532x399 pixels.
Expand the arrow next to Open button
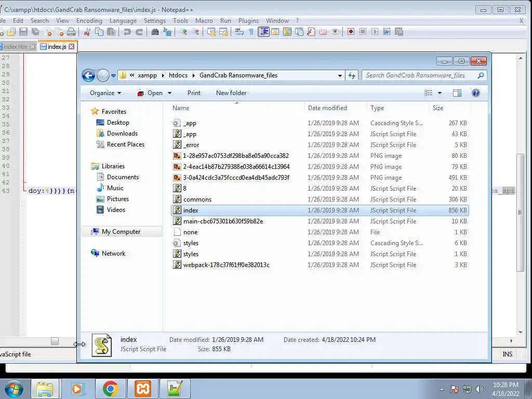pyautogui.click(x=170, y=93)
